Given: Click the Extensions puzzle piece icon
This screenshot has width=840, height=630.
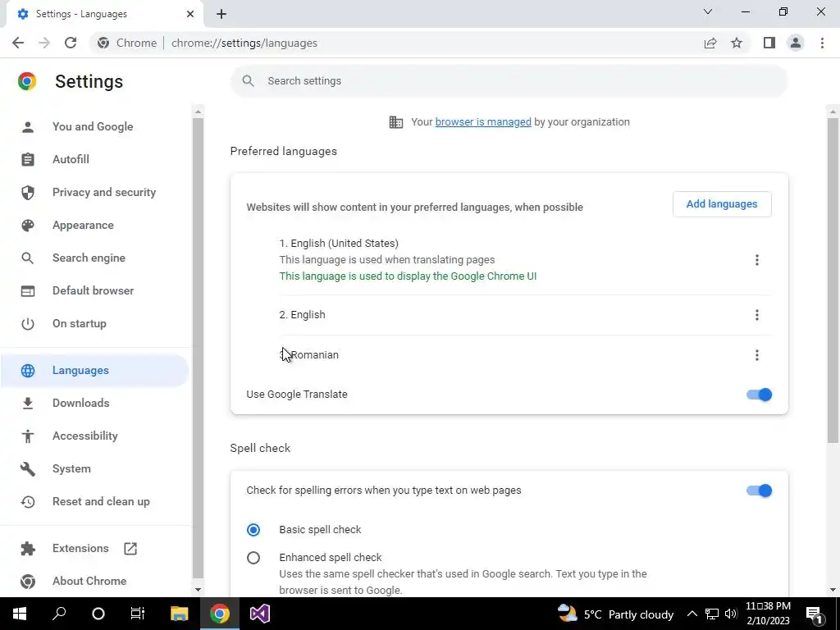Looking at the screenshot, I should click(x=27, y=549).
